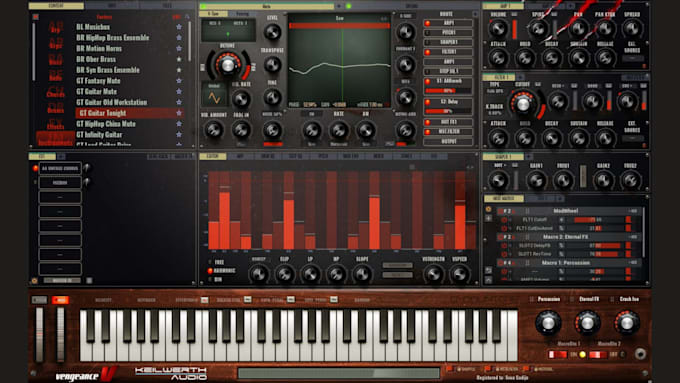Viewport: 680px width, 383px height.
Task: Click the filter Cutoff knob
Action: click(x=523, y=103)
